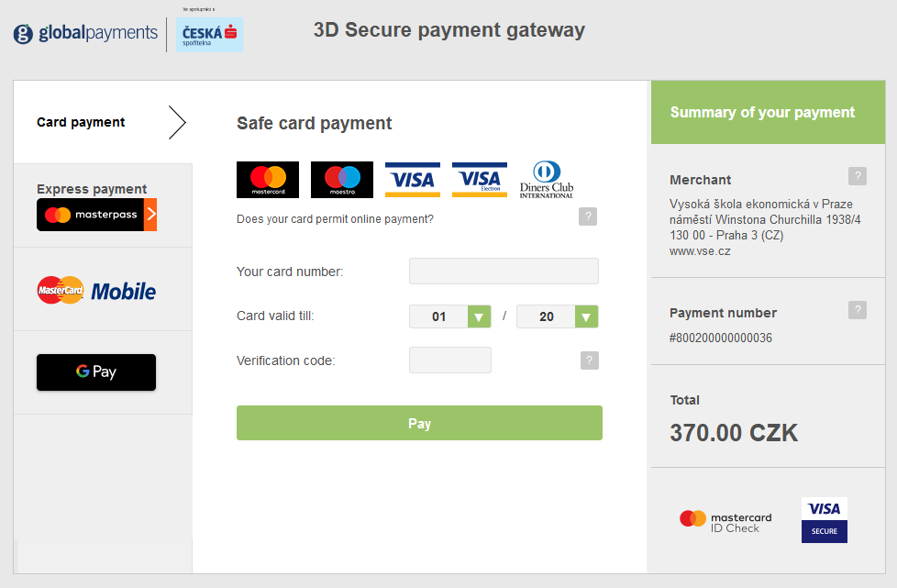Click the green Pay button
This screenshot has width=897, height=588.
419,423
